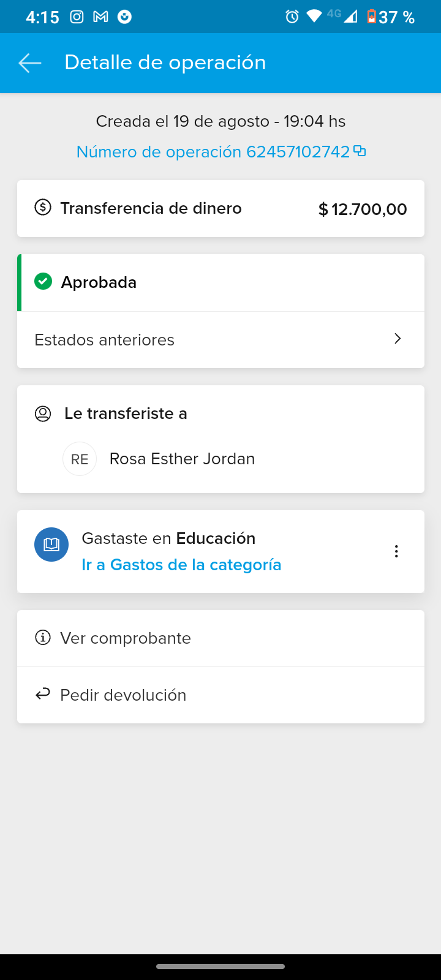Tap the recipient person profile icon
Screen dimensions: 441x980
click(43, 413)
